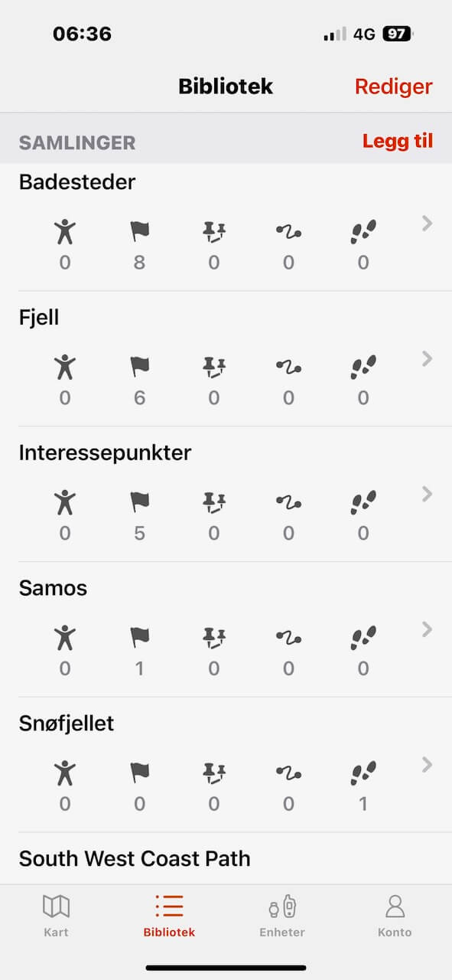Select the pin icon in the Samos row
The image size is (452, 980).
pyautogui.click(x=213, y=638)
